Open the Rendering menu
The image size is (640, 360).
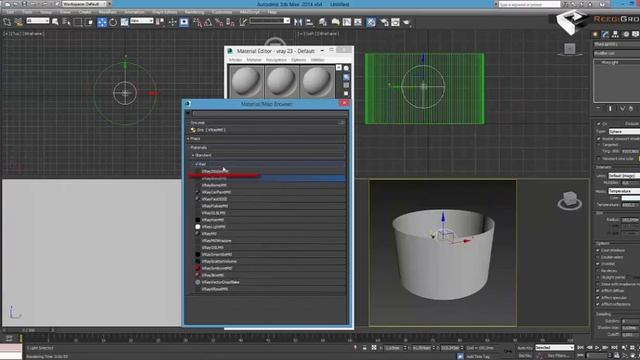pyautogui.click(x=194, y=12)
